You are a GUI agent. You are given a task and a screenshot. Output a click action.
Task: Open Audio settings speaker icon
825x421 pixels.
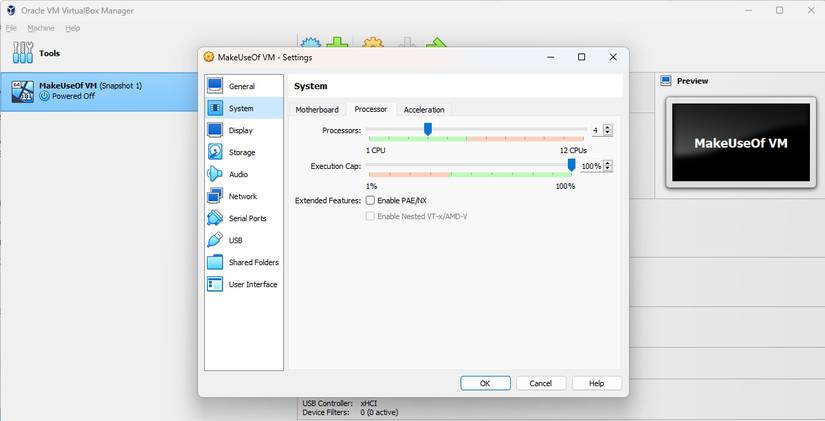215,174
